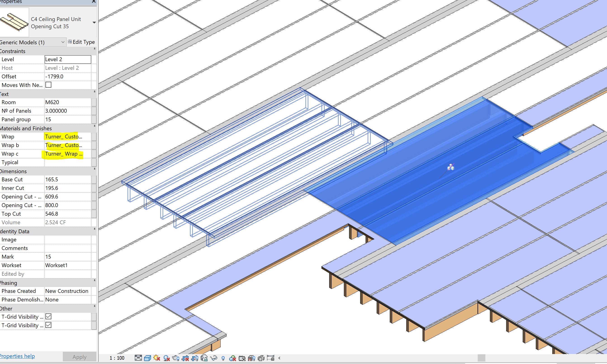
Task: Click the 1 : 100 view scale
Action: tap(117, 358)
